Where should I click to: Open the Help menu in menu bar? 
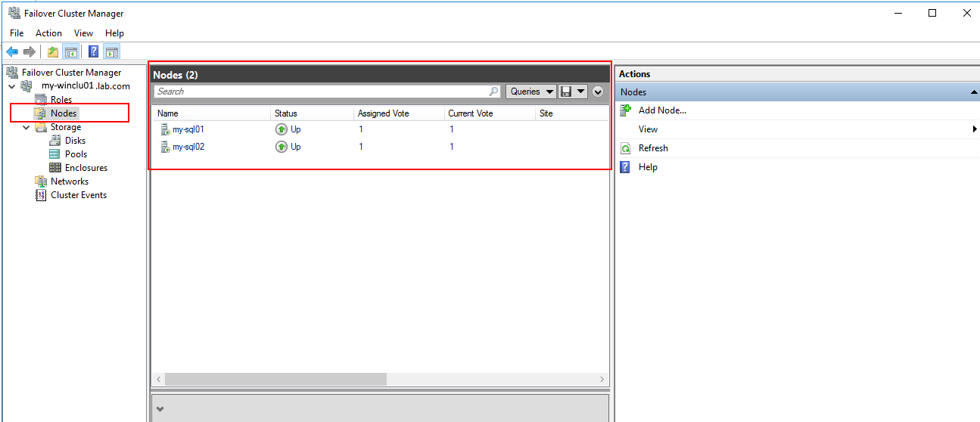115,33
